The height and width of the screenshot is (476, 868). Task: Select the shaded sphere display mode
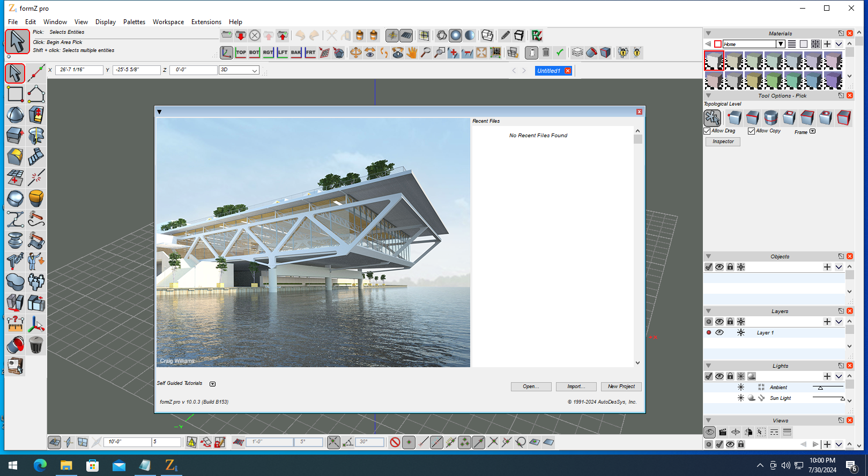pyautogui.click(x=456, y=35)
